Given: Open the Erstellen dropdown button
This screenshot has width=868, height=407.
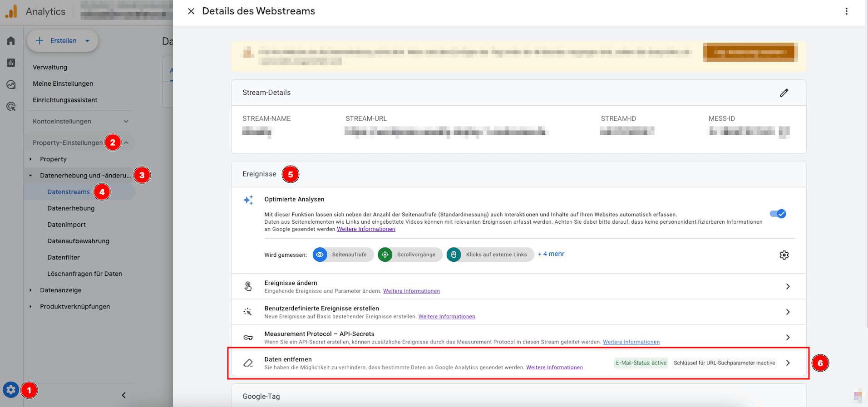Looking at the screenshot, I should [63, 41].
